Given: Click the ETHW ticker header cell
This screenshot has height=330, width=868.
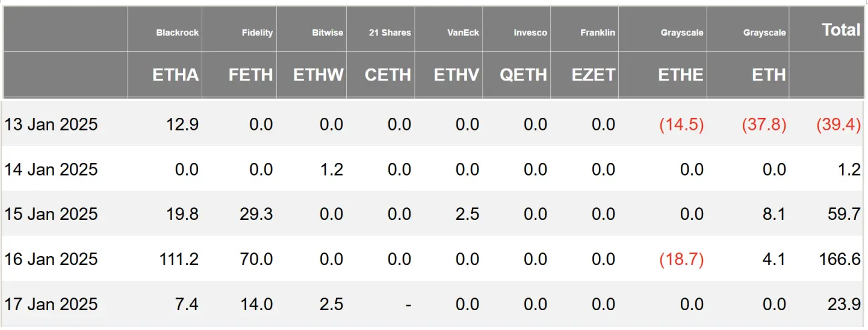Looking at the screenshot, I should [x=318, y=75].
